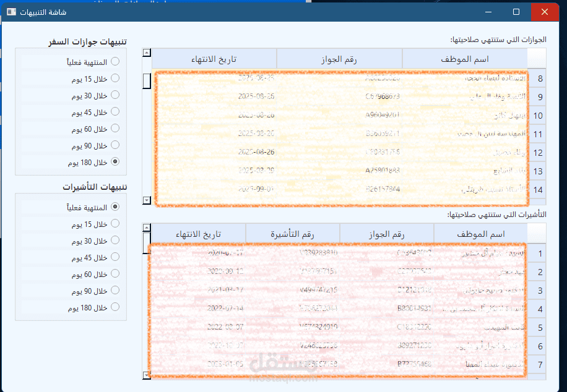The height and width of the screenshot is (392, 567).
Task: Select row 13 header in passports table
Action: (537, 171)
